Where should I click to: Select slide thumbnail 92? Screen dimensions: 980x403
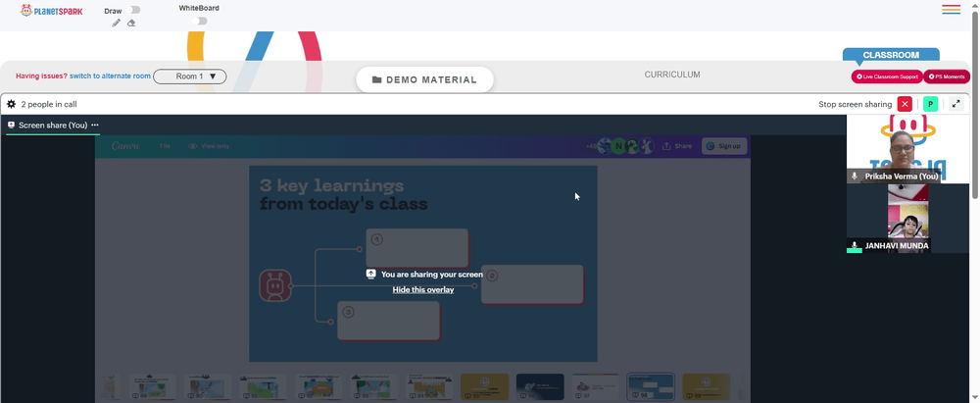pos(318,387)
